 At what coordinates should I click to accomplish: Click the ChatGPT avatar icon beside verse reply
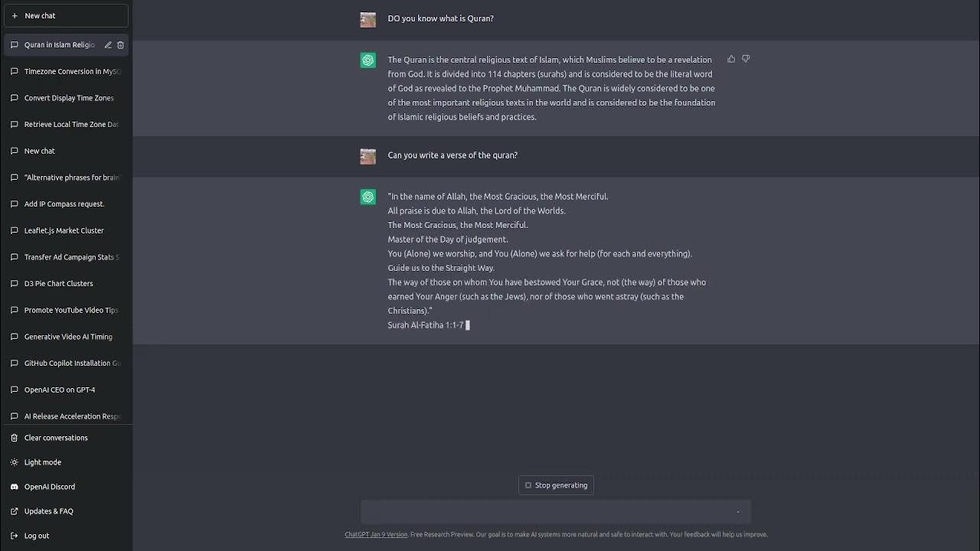click(368, 197)
